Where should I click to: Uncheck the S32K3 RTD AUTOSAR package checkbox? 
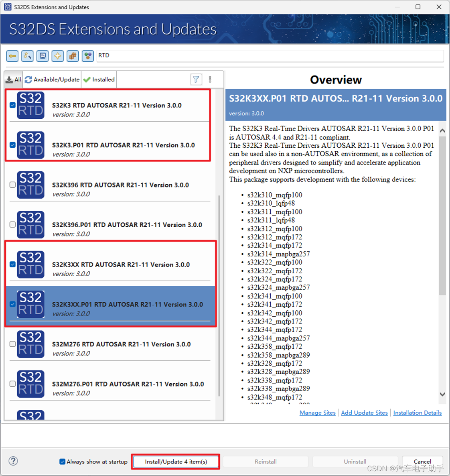point(12,105)
